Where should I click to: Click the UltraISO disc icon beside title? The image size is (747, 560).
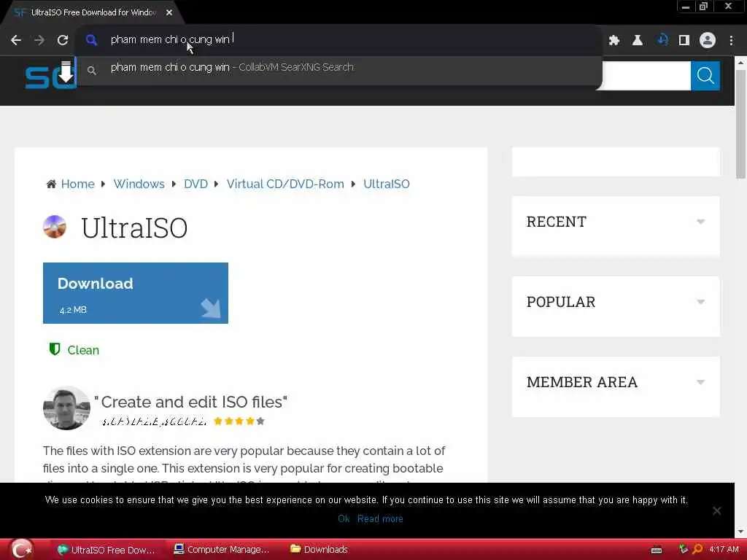click(55, 227)
